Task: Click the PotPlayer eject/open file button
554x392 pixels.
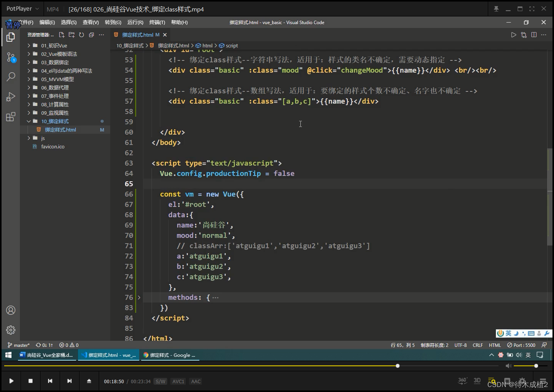Action: coord(89,381)
